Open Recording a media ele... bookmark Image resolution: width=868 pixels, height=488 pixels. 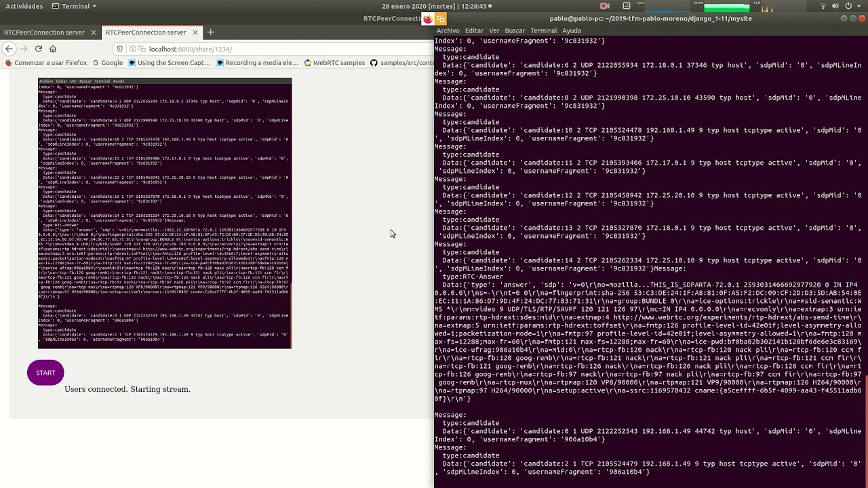point(257,62)
